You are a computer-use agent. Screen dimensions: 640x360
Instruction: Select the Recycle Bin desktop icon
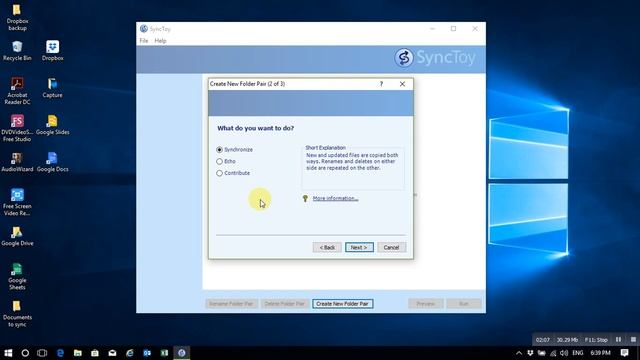pos(17,51)
